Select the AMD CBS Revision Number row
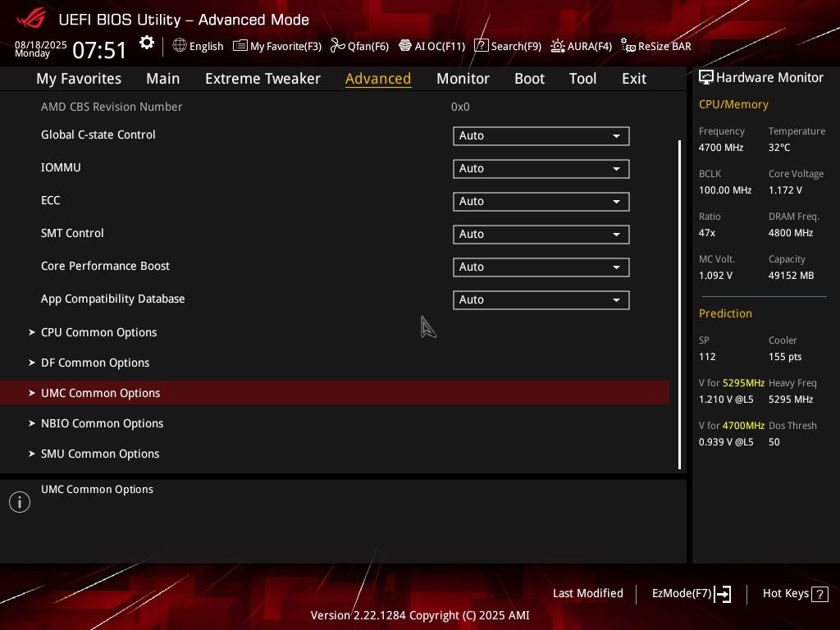This screenshot has height=630, width=840. [x=335, y=107]
